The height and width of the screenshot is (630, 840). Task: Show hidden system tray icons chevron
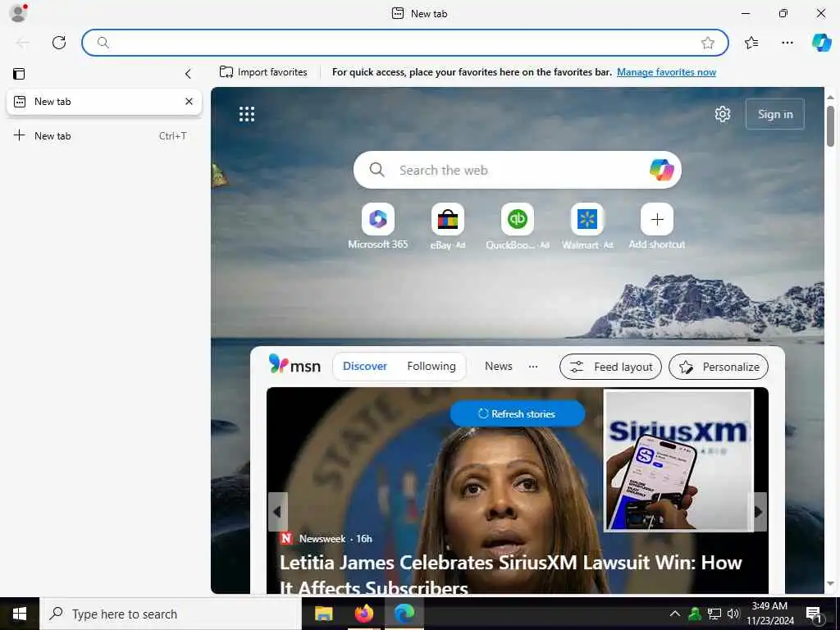675,614
